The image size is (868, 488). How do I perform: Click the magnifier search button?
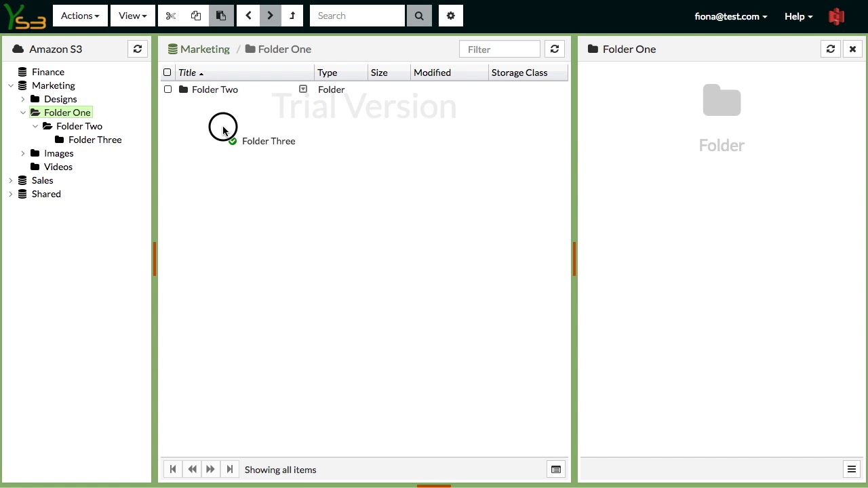[x=419, y=16]
